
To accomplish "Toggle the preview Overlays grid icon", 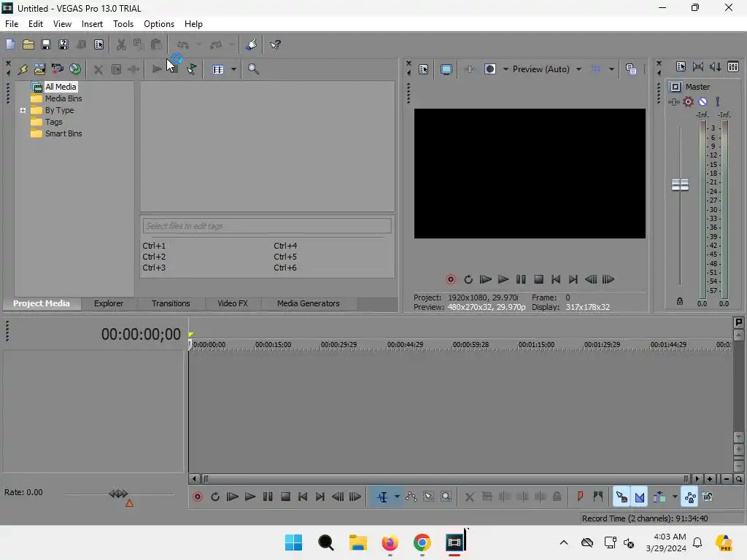I will pyautogui.click(x=595, y=69).
